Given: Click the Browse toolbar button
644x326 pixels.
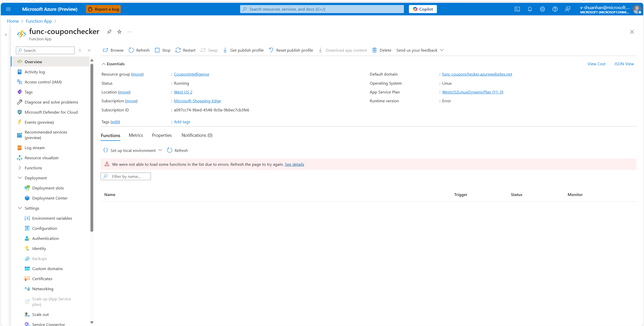Looking at the screenshot, I should [113, 50].
